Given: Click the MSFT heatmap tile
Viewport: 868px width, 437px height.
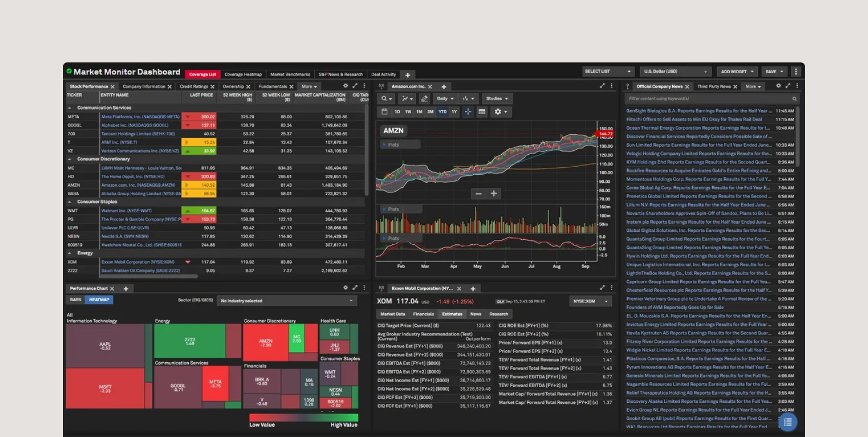Looking at the screenshot, I should click(x=105, y=389).
